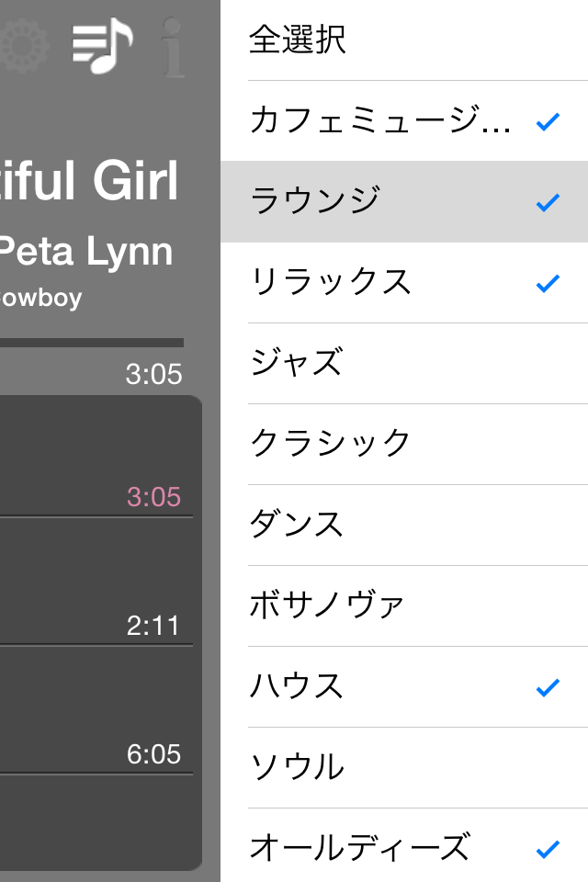This screenshot has height=882, width=588.
Task: Open the playlist music note icon
Action: [102, 46]
